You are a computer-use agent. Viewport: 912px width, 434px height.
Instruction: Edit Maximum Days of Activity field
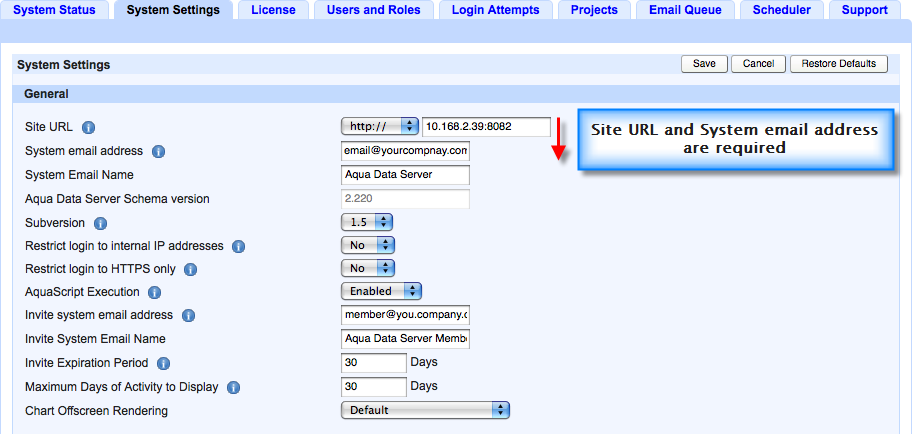tap(374, 386)
